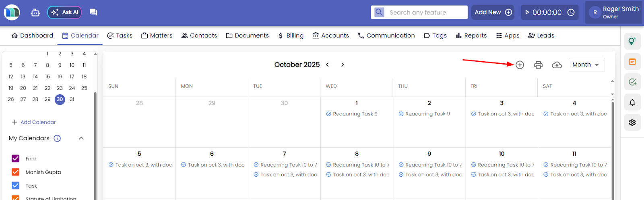This screenshot has height=200, width=644.
Task: Uncheck the Firm calendar checkbox
Action: [x=16, y=158]
